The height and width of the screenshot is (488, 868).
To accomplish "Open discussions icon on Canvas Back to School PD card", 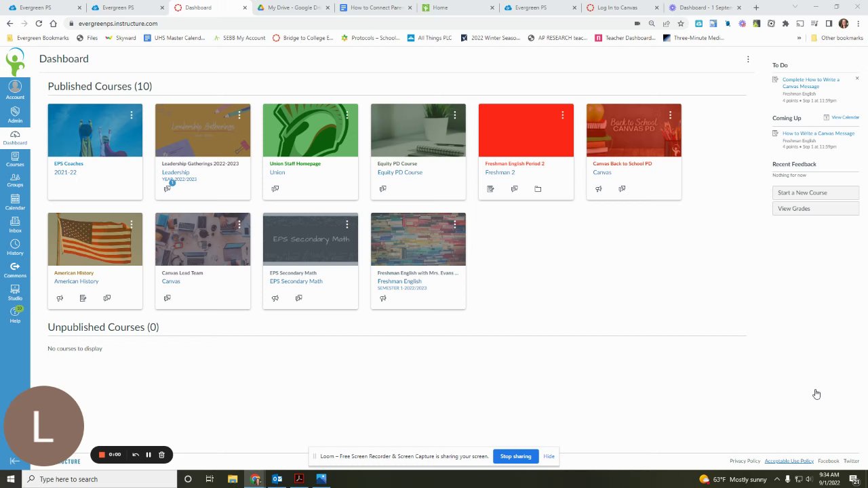I will click(x=622, y=188).
